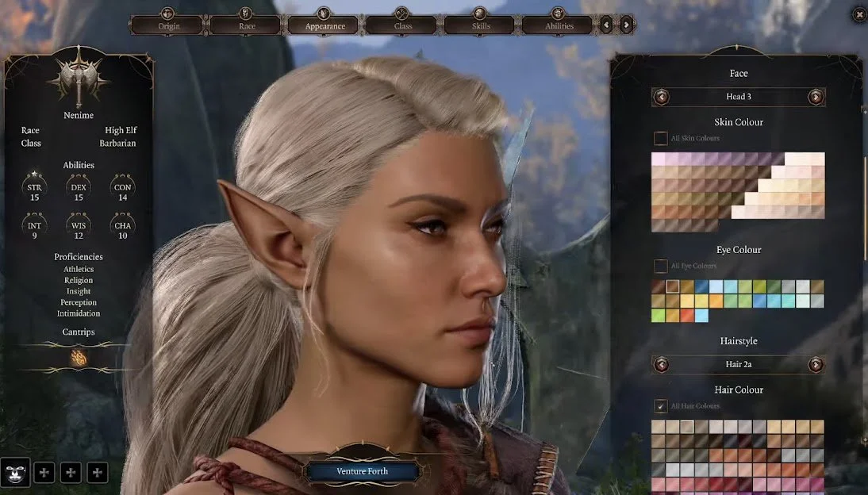Image resolution: width=868 pixels, height=495 pixels.
Task: Click the character name Nenime
Action: click(x=79, y=115)
